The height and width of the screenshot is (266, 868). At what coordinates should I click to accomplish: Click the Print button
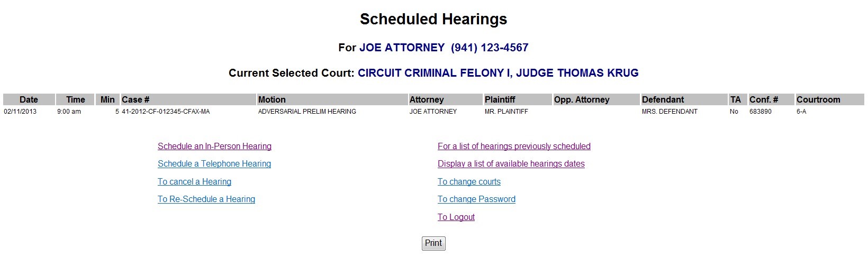click(x=433, y=243)
